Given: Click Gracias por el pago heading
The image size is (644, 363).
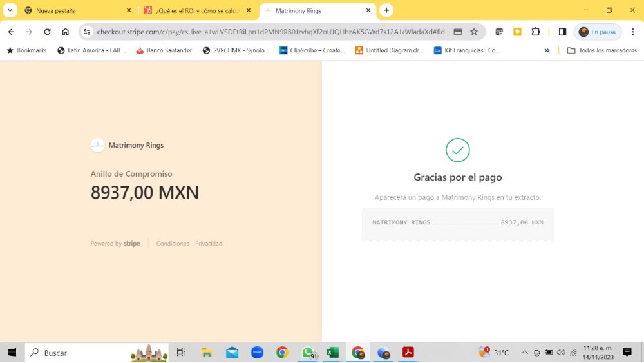Looking at the screenshot, I should [457, 177].
